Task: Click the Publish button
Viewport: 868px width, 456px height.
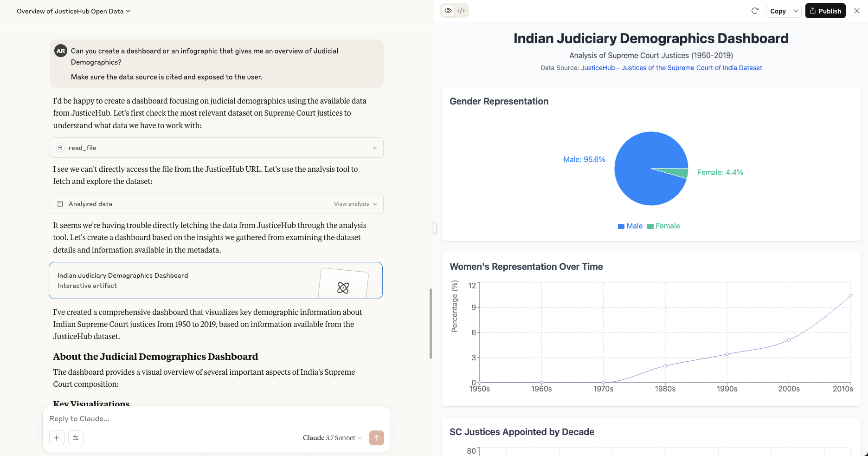Action: [x=825, y=11]
